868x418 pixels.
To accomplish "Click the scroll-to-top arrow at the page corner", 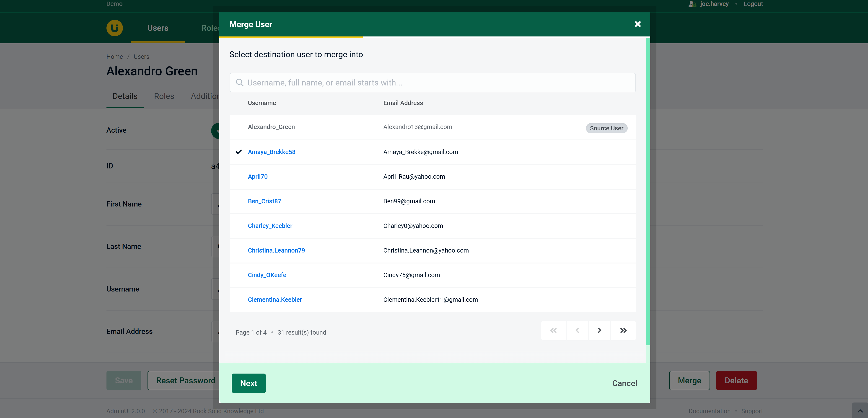I will pos(860,410).
